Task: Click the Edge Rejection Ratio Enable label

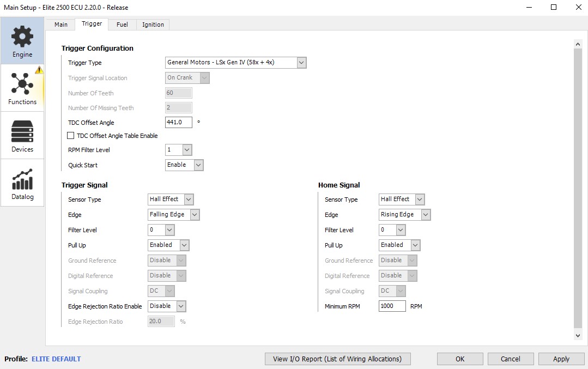Action: click(105, 306)
